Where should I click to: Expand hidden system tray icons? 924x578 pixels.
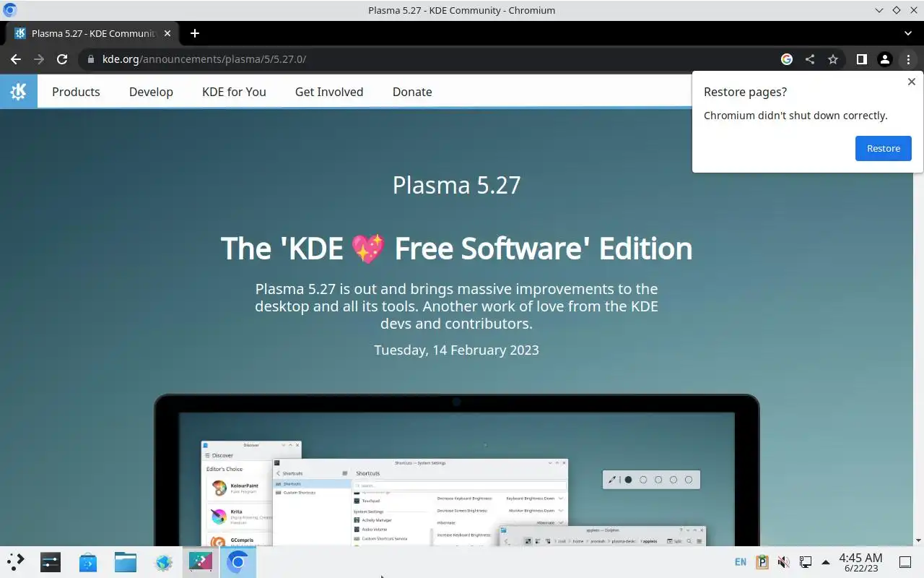click(826, 562)
